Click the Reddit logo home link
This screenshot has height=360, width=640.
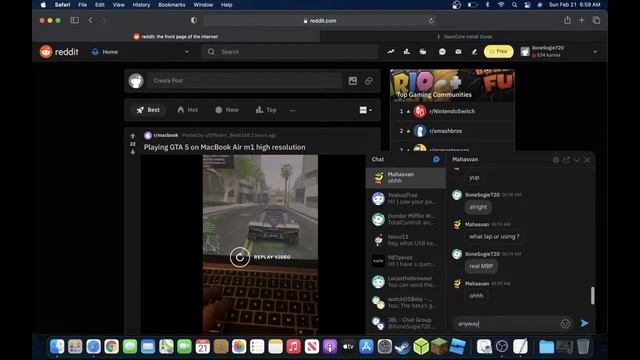tap(59, 52)
